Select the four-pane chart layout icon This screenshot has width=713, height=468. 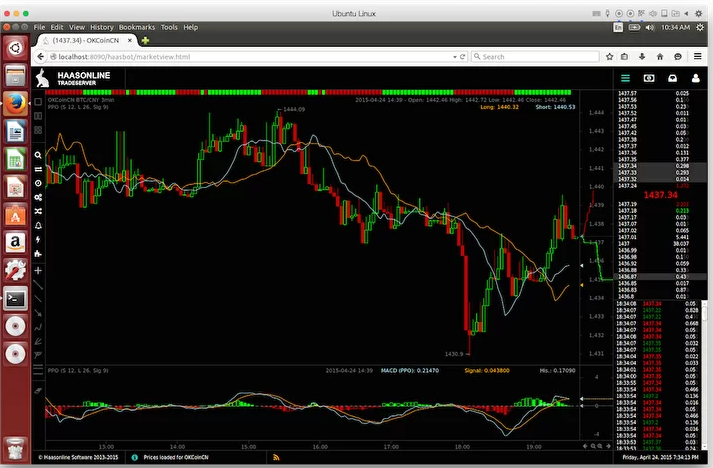pyautogui.click(x=38, y=130)
